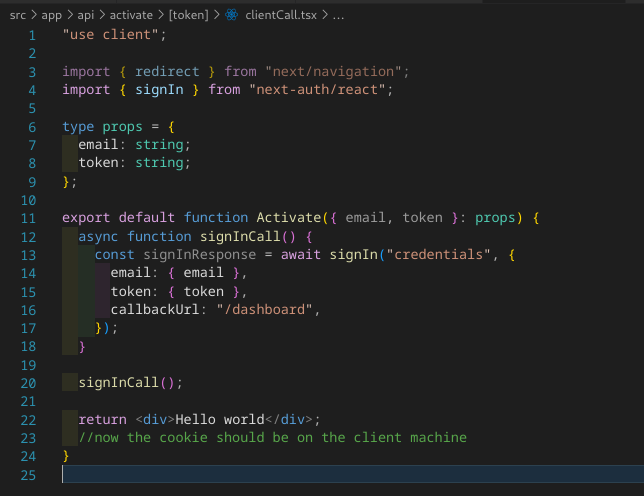This screenshot has height=496, width=644.
Task: Open the 'api' breadcrumb segment
Action: point(85,15)
